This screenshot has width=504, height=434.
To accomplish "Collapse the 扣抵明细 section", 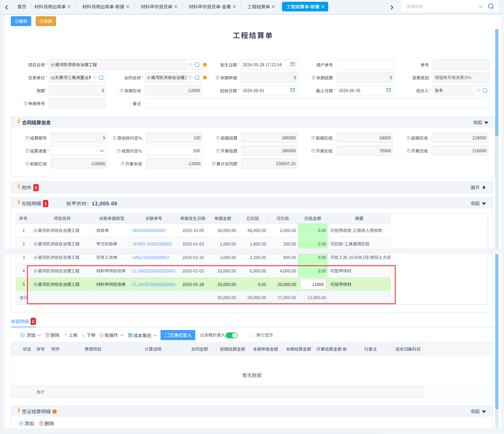I will 478,204.
